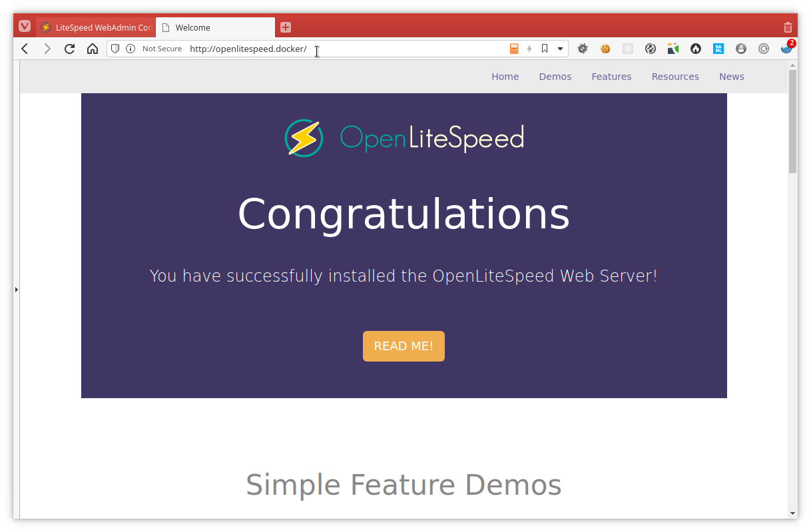Click the shield tracker-blocking toggle
This screenshot has width=811, height=532.
coord(115,48)
